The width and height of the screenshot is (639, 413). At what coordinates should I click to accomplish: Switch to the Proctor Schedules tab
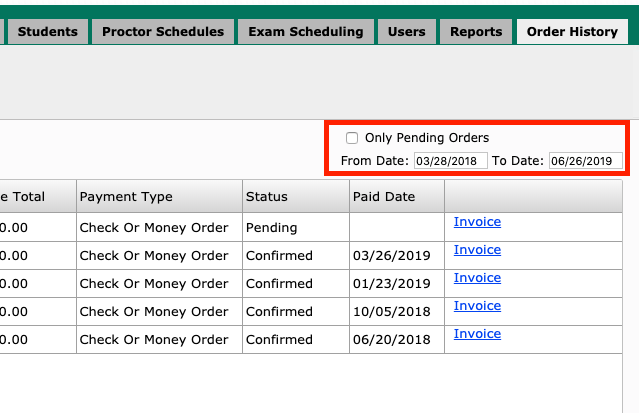(163, 32)
